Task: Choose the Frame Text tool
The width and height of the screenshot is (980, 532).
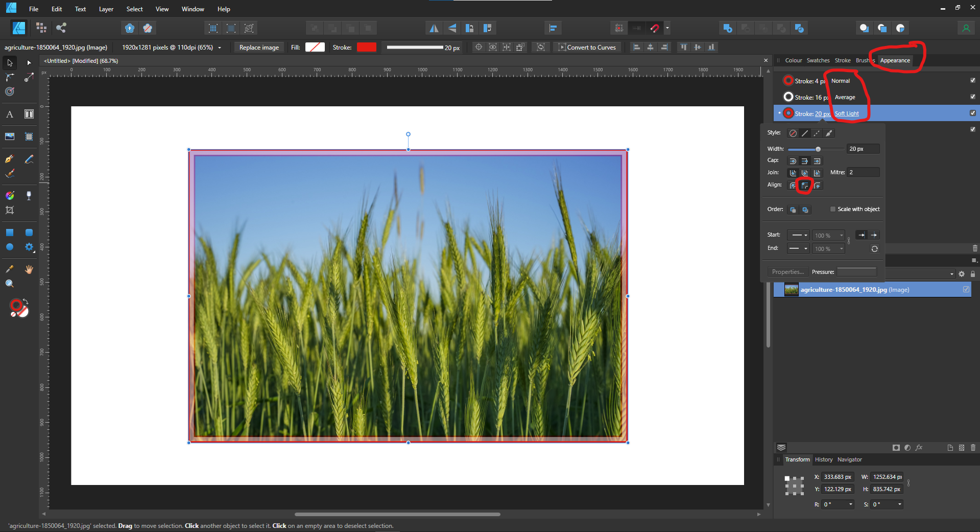Action: 29,114
